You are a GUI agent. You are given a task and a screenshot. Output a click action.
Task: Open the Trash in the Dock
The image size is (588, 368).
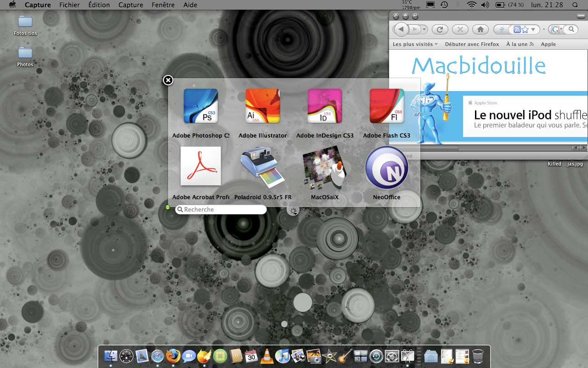pyautogui.click(x=478, y=356)
